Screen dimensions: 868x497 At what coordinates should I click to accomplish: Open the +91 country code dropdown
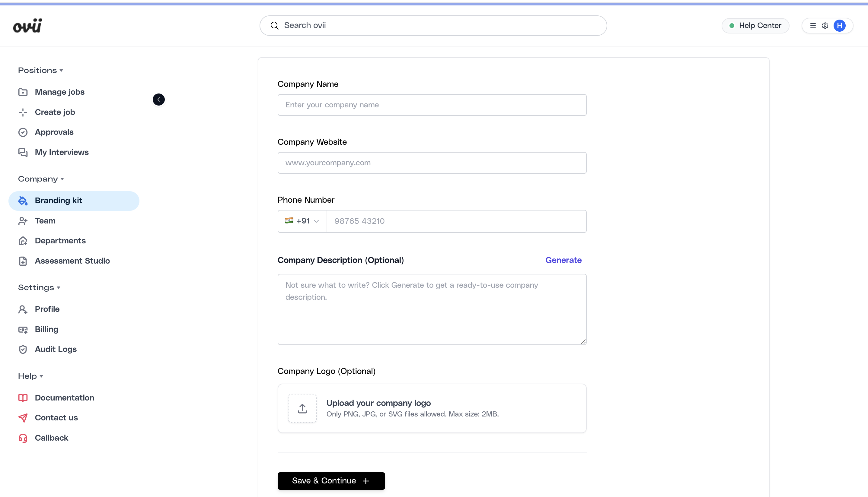[302, 221]
